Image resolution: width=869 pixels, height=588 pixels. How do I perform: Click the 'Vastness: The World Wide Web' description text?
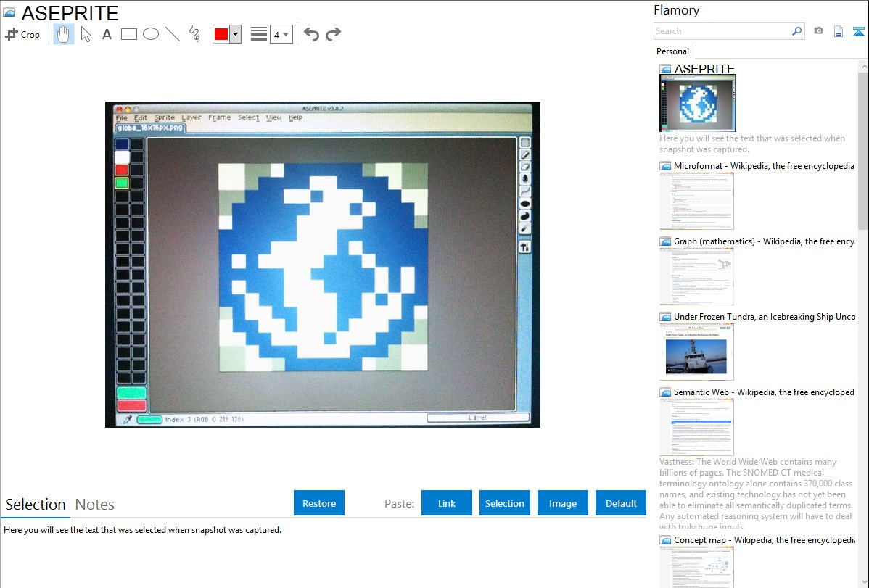point(756,494)
